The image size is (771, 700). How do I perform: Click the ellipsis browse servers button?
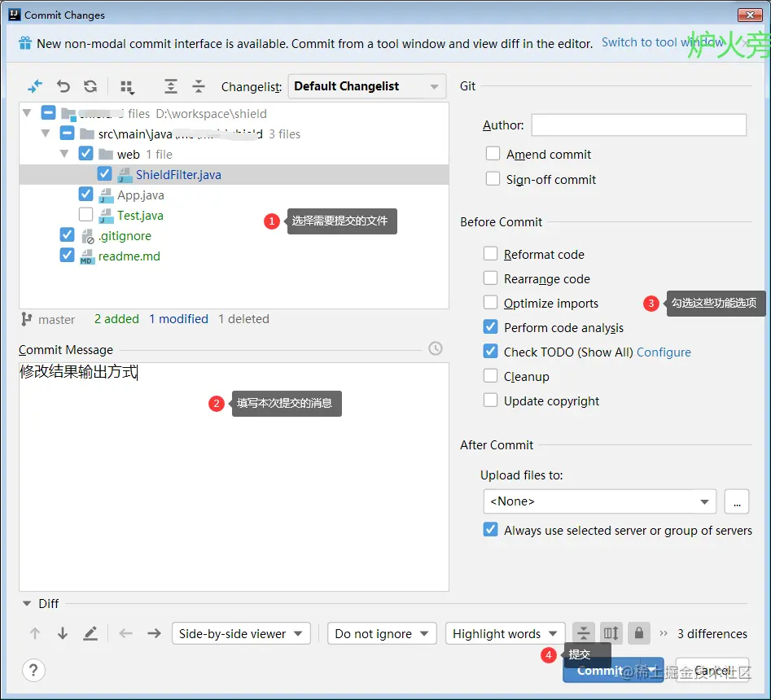coord(737,501)
